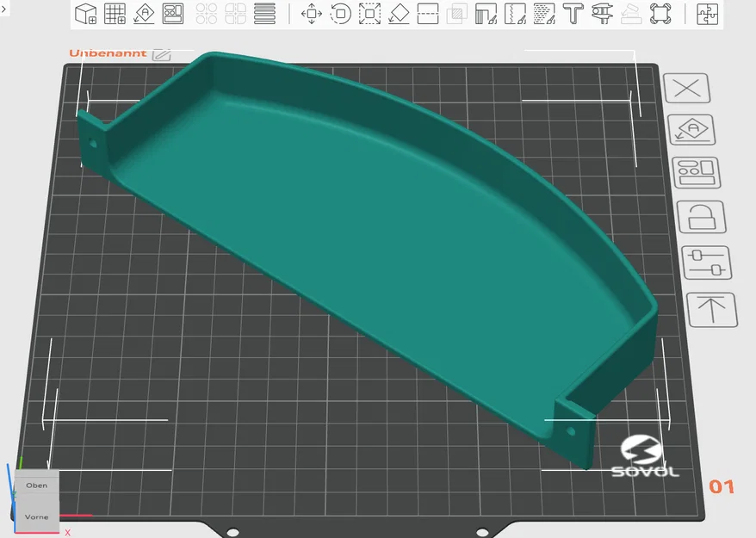756x538 pixels.
Task: Arrange all objects via the top toolbar icon
Action: pos(173,14)
